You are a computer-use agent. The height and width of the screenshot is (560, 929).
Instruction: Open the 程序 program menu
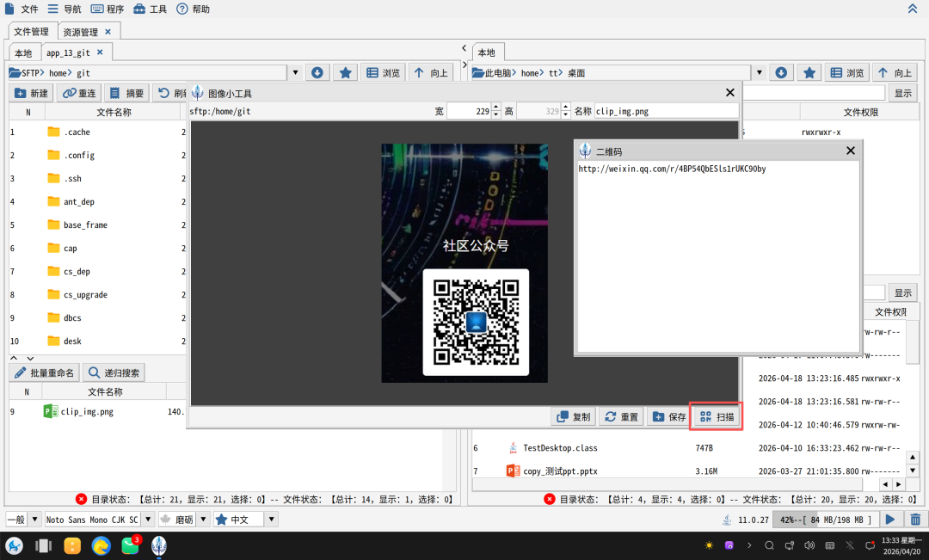click(x=108, y=9)
